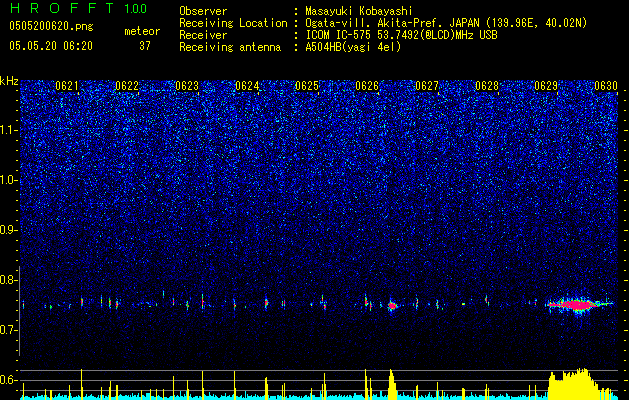Click the 0624 time marker
629x400 pixels.
[247, 86]
